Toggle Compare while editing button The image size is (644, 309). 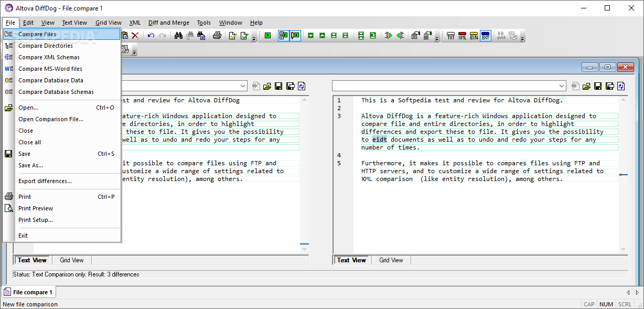tap(295, 36)
